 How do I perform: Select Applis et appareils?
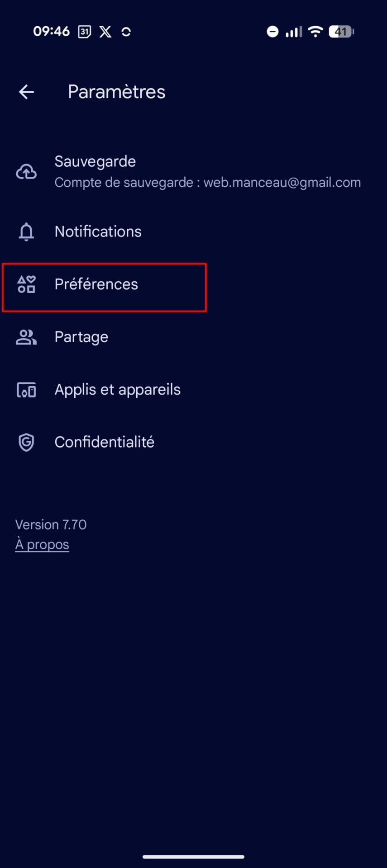(118, 390)
